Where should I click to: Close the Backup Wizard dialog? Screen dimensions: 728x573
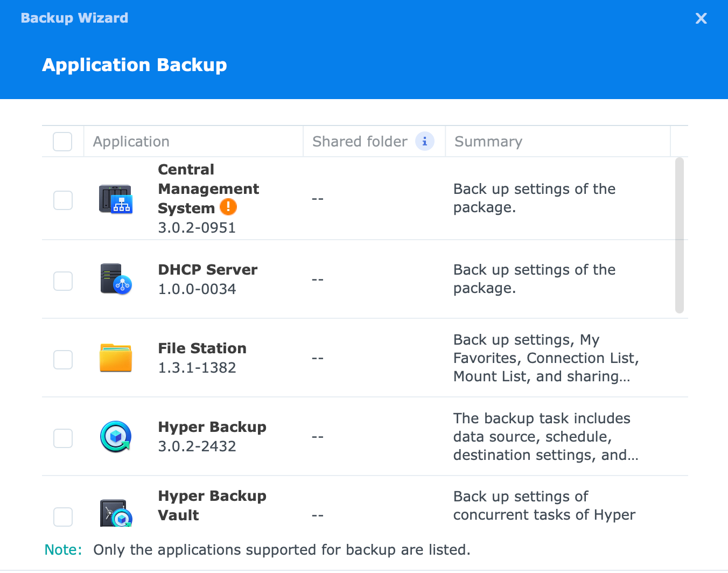[701, 18]
